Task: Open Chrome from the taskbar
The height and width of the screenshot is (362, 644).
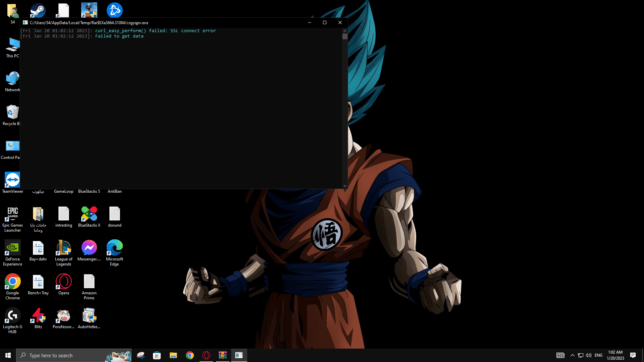Action: [x=190, y=355]
